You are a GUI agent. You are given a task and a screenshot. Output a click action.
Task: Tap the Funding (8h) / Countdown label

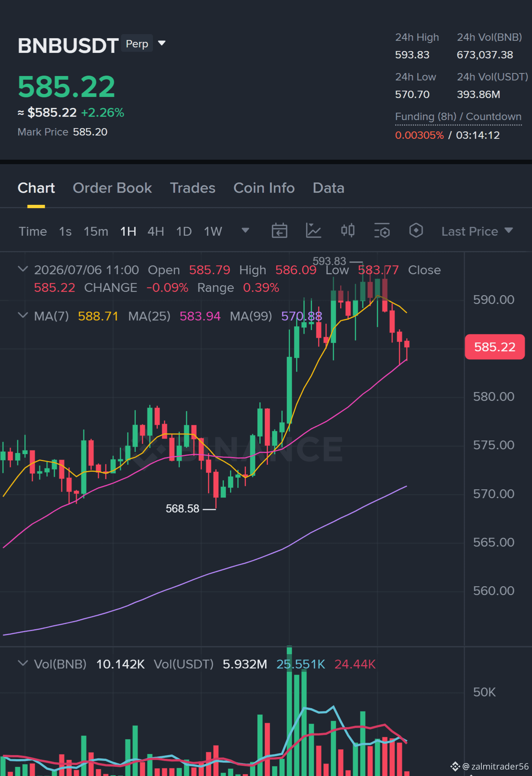click(458, 116)
